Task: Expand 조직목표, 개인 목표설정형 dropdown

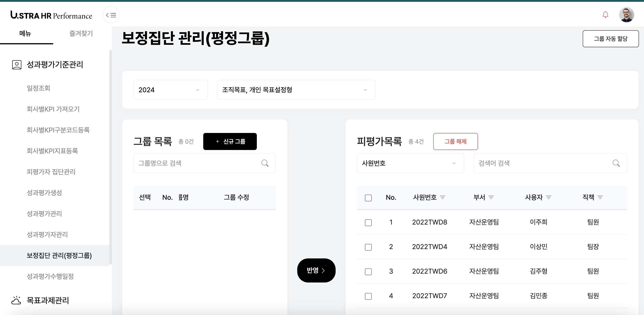Action: point(296,90)
